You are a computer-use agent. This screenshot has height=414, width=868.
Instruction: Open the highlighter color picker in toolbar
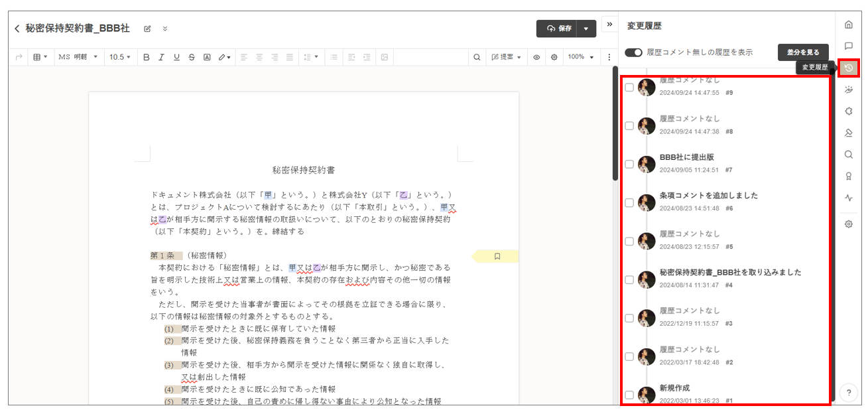point(225,58)
